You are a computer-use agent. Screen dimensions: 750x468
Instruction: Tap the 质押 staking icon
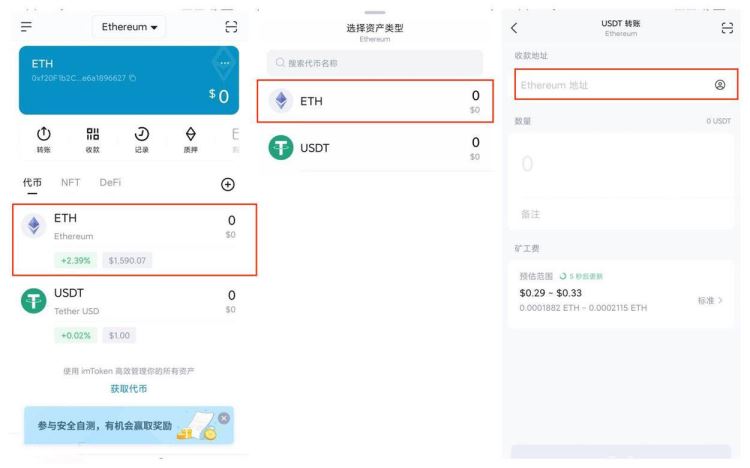click(191, 139)
